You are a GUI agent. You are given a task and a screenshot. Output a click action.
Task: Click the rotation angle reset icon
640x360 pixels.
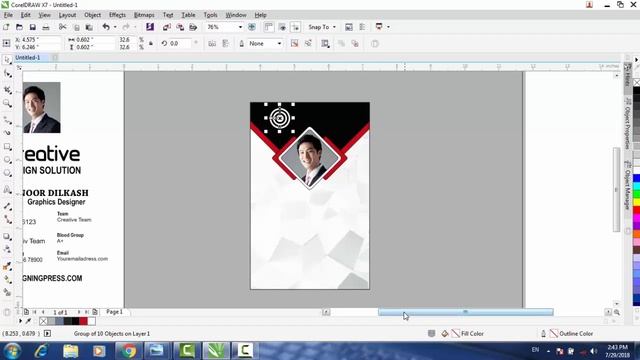pyautogui.click(x=164, y=43)
